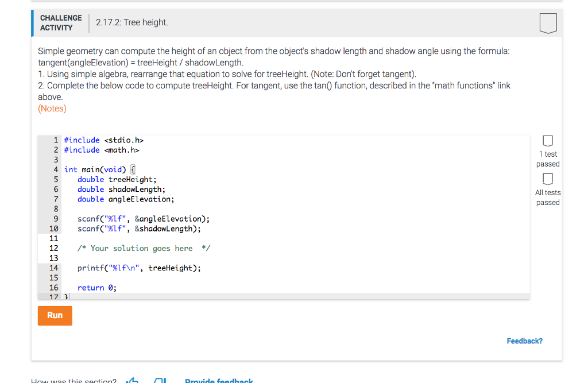Click the printf treeHeight line
The width and height of the screenshot is (588, 383).
pos(139,268)
